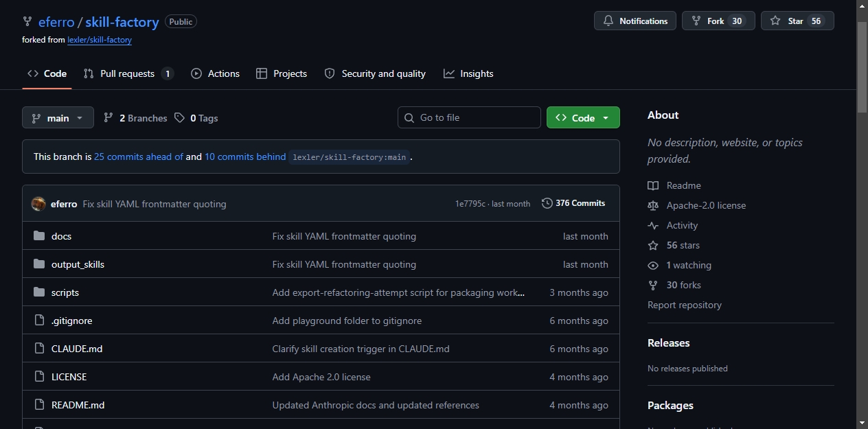Click the scripts folder icon
Image resolution: width=868 pixels, height=429 pixels.
pyautogui.click(x=39, y=292)
